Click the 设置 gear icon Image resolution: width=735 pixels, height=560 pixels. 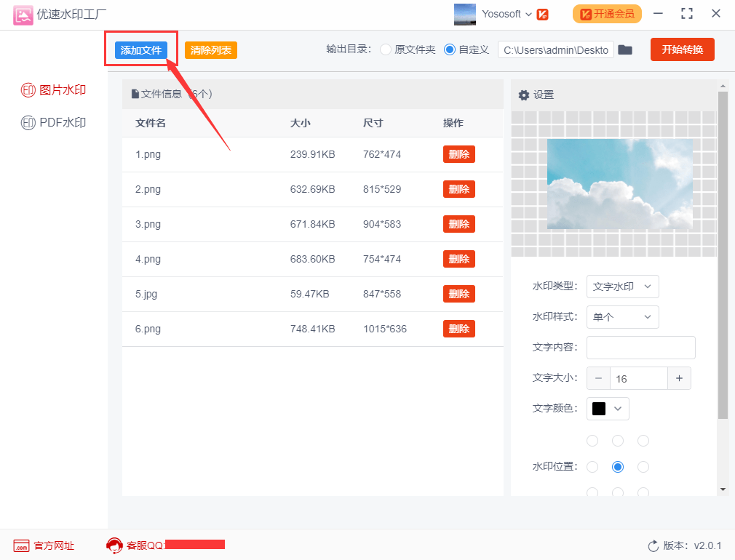(523, 95)
